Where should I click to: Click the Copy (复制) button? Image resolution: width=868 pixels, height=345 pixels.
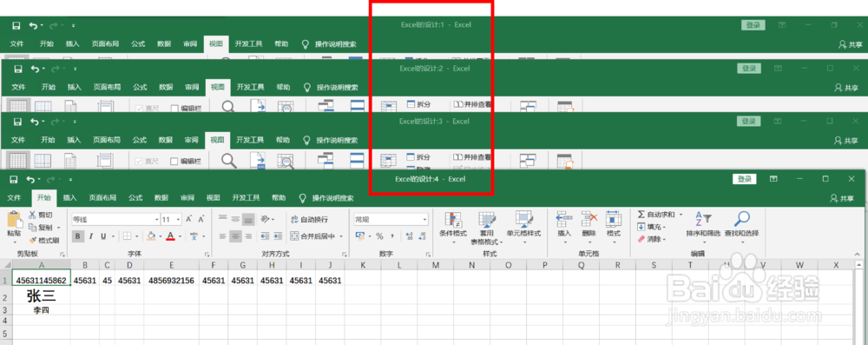[x=40, y=228]
